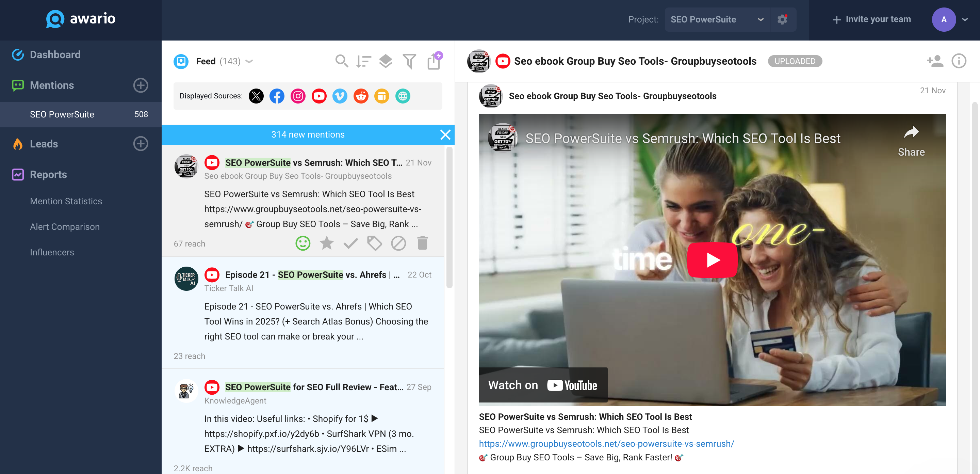Toggle the Reddit displayed source
This screenshot has height=474, width=980.
[x=361, y=96]
